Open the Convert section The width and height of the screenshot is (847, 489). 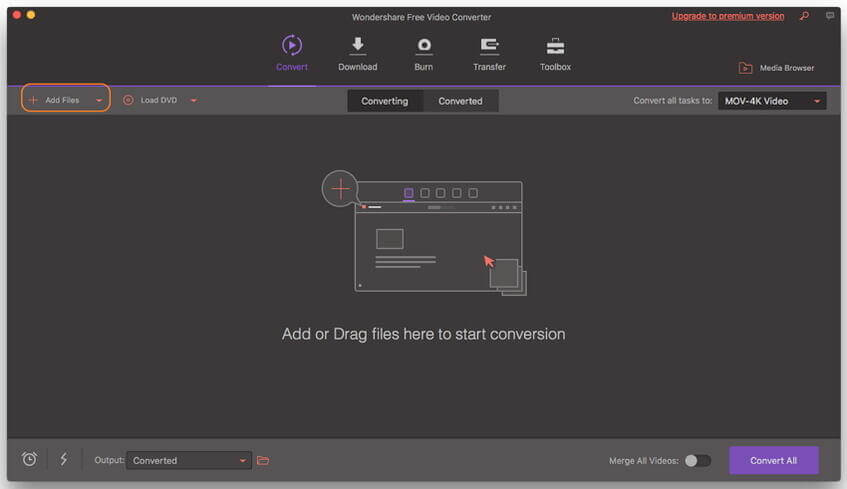coord(292,53)
